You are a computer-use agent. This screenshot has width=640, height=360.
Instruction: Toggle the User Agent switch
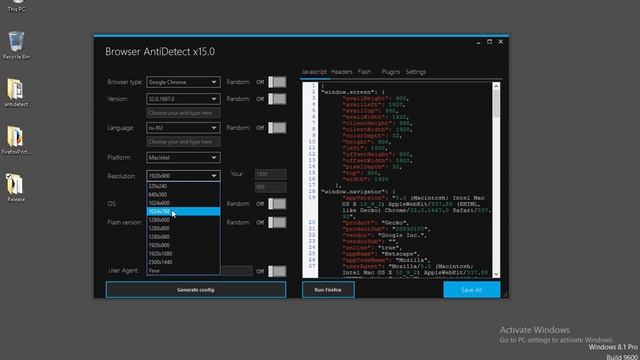click(x=277, y=271)
